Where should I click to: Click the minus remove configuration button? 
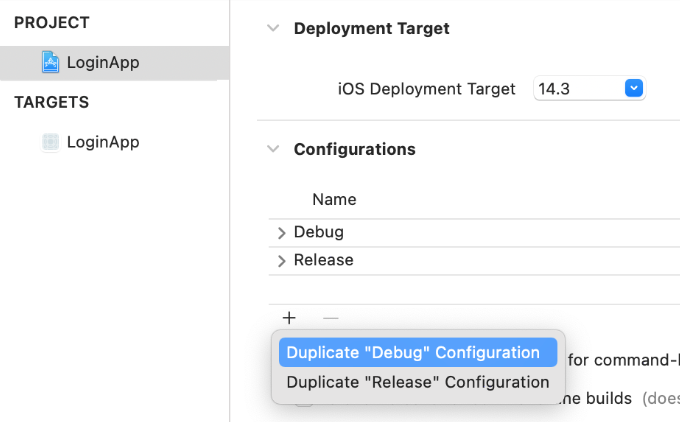(331, 318)
